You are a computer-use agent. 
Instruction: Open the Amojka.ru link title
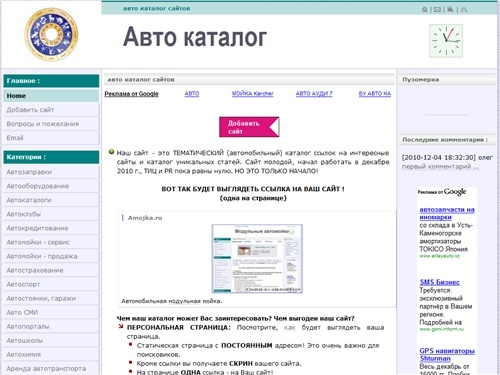coord(145,218)
